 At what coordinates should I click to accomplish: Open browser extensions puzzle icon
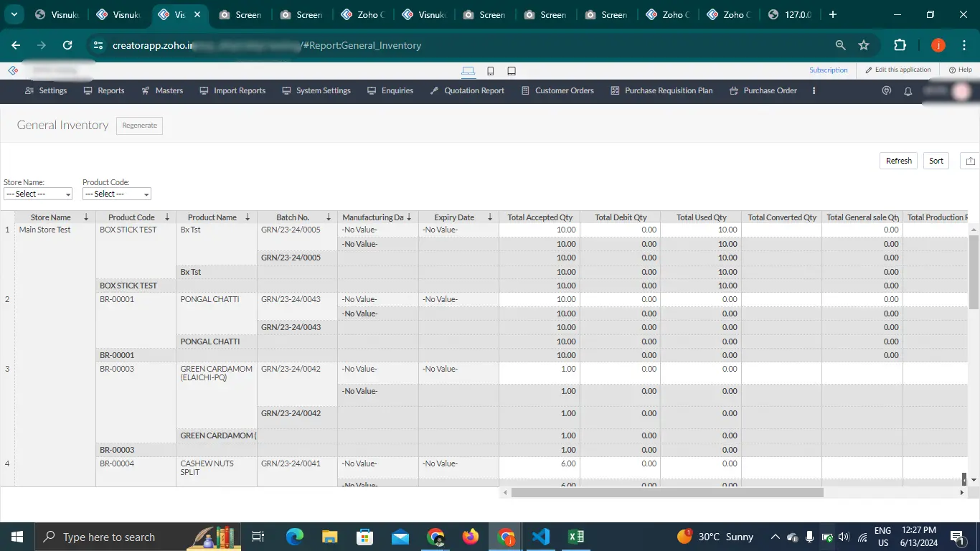899,44
